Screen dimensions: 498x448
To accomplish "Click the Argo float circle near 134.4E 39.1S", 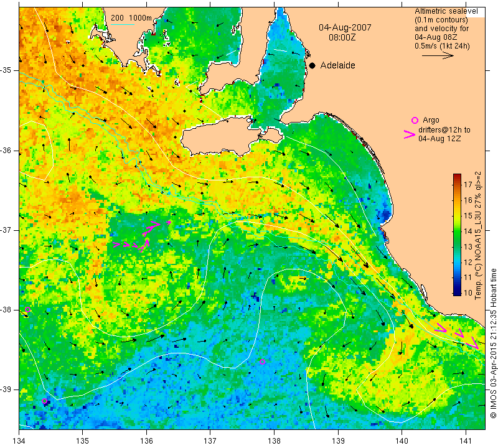I will pyautogui.click(x=44, y=401).
